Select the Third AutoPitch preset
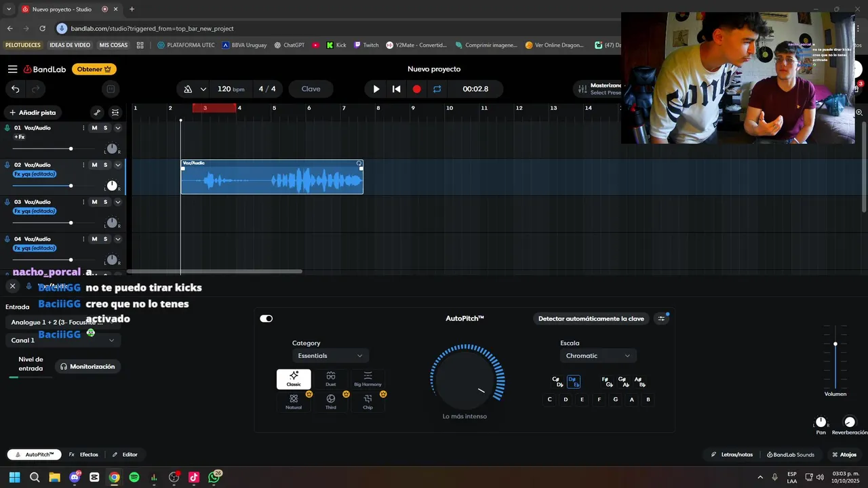The width and height of the screenshot is (868, 488). pyautogui.click(x=331, y=402)
